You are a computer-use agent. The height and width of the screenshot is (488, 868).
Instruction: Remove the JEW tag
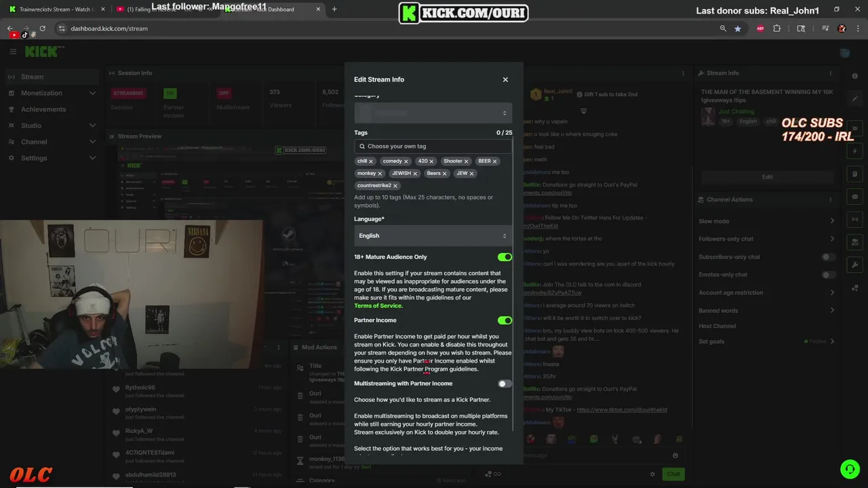click(471, 174)
